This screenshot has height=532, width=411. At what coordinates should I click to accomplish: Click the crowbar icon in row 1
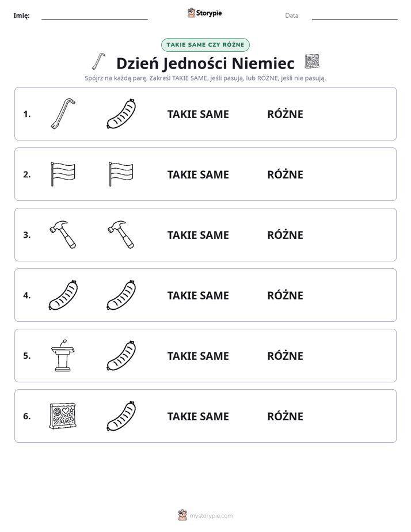point(63,113)
